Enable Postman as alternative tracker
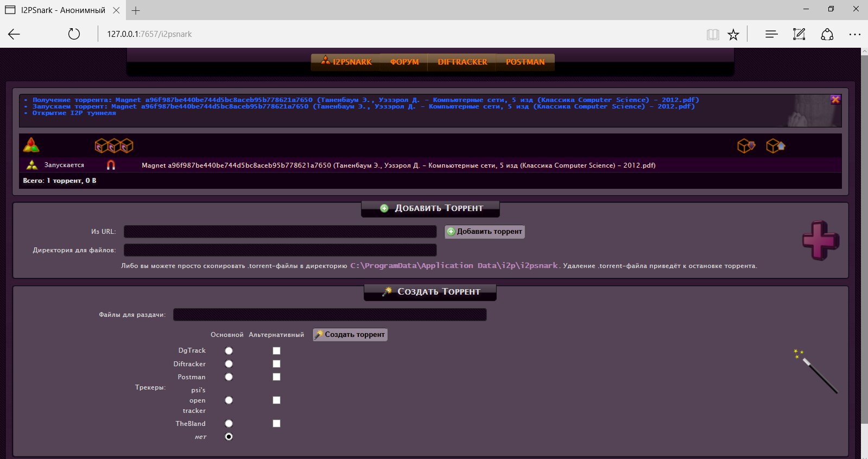 276,377
